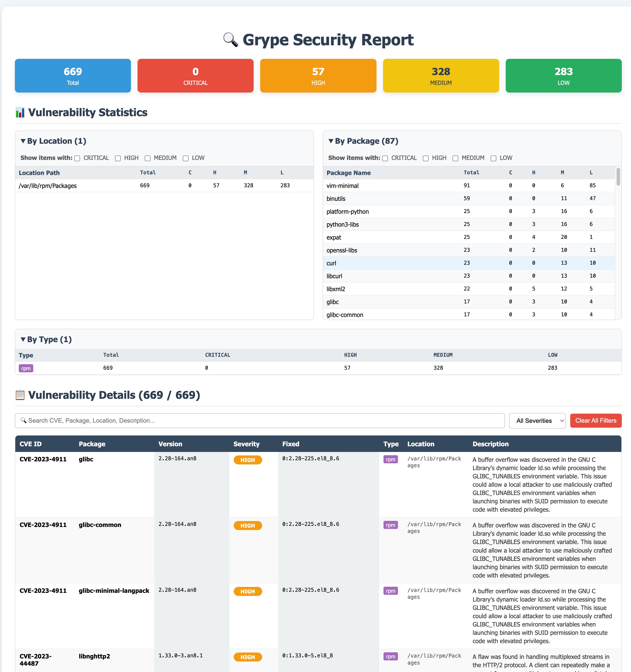Image resolution: width=631 pixels, height=672 pixels.
Task: Select the vim-minimal package row
Action: point(343,185)
